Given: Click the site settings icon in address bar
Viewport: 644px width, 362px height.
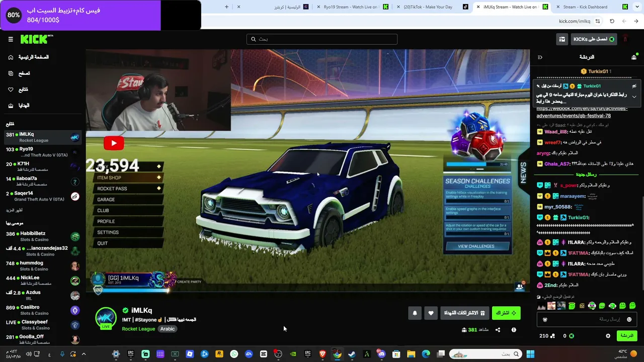Looking at the screenshot, I should pos(598,21).
